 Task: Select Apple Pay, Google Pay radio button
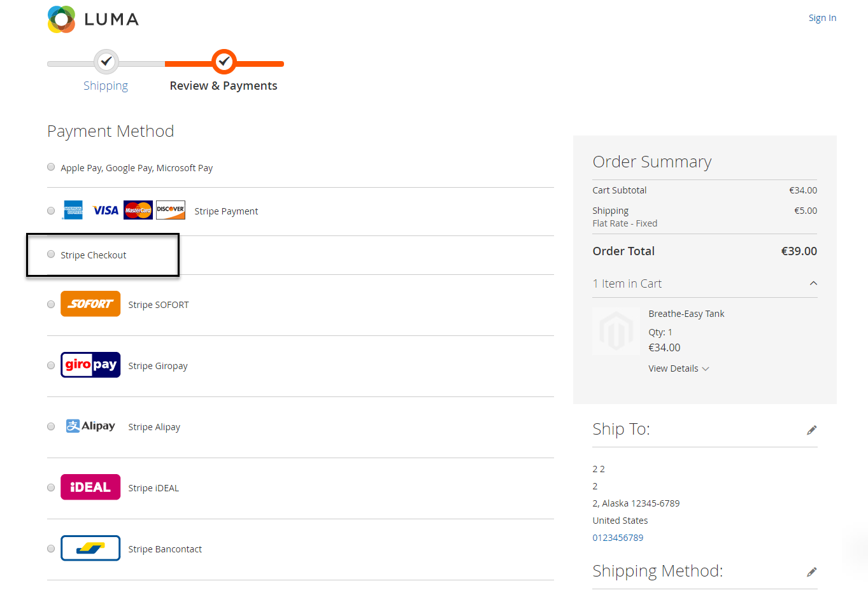(51, 167)
